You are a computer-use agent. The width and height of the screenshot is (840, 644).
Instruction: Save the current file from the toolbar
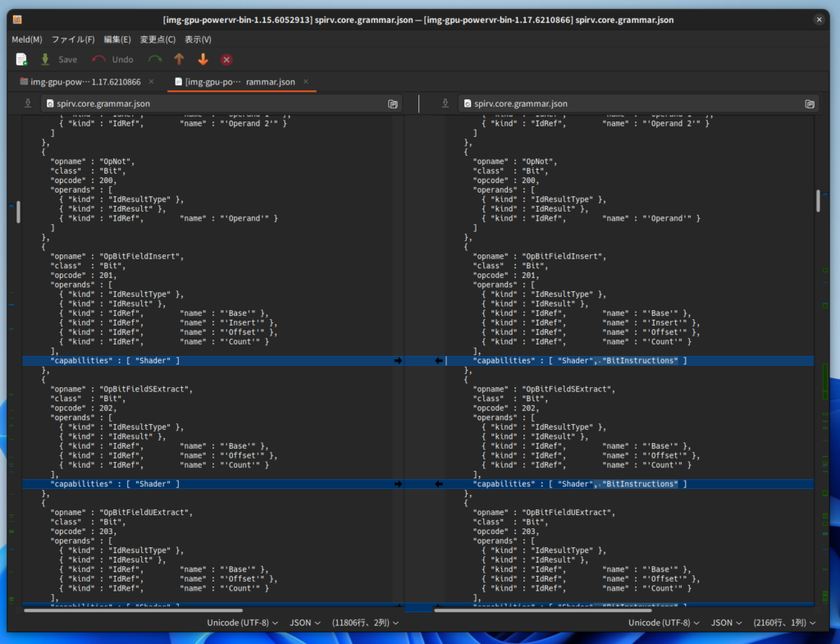[x=59, y=59]
